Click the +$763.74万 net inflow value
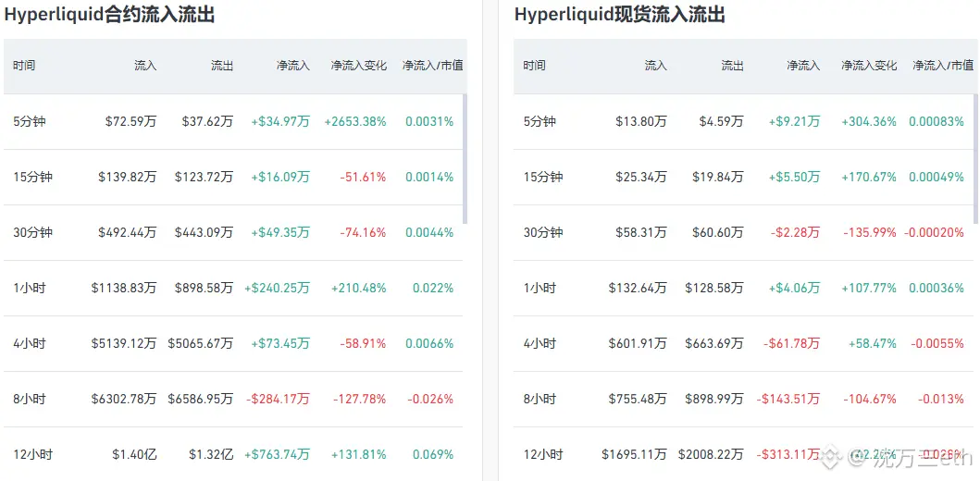Screen dimensions: 980x481 [x=277, y=455]
